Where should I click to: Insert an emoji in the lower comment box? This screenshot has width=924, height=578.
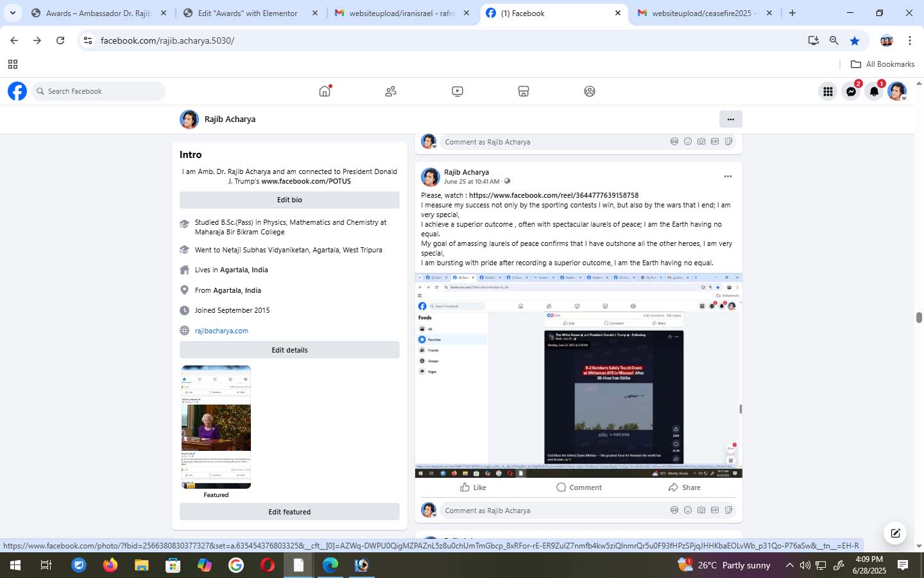click(x=688, y=510)
